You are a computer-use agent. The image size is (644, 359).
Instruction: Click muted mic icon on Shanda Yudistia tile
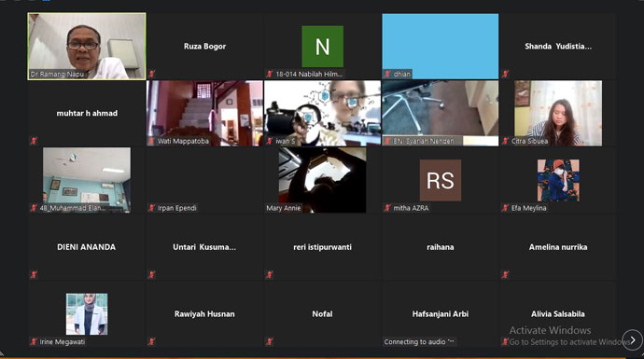505,74
